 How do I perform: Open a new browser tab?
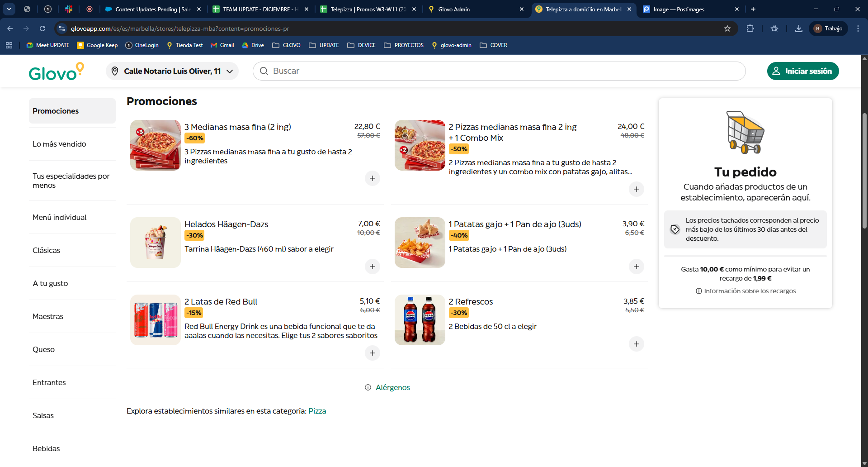(x=753, y=9)
